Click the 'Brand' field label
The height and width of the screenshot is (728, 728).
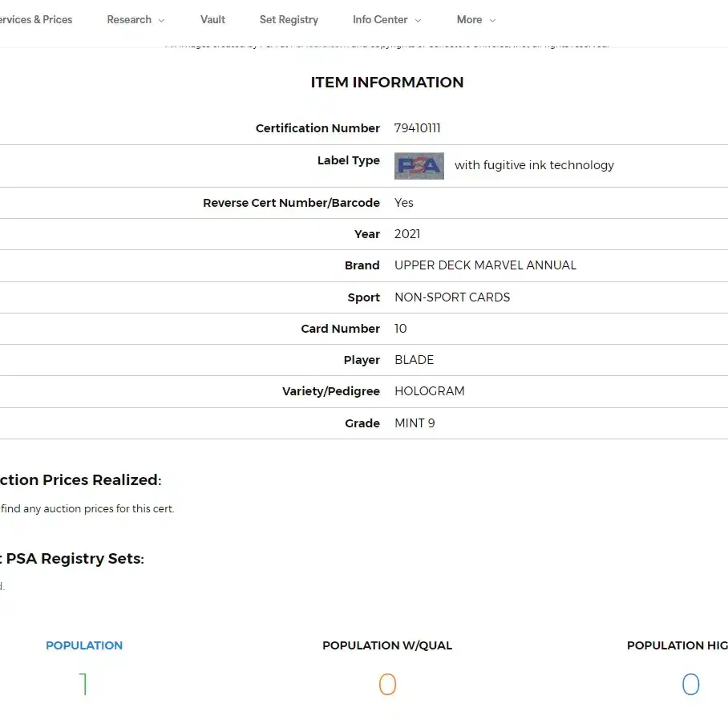[x=362, y=265]
